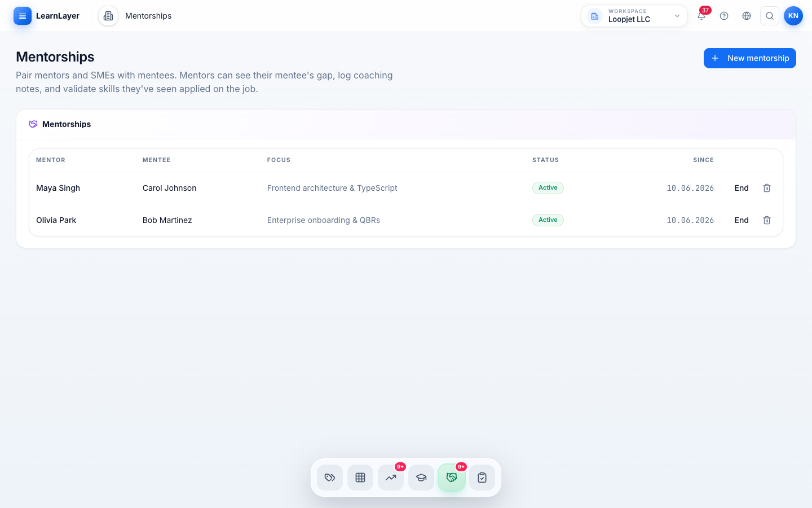Open the trending arrow icon in dock

(x=391, y=478)
